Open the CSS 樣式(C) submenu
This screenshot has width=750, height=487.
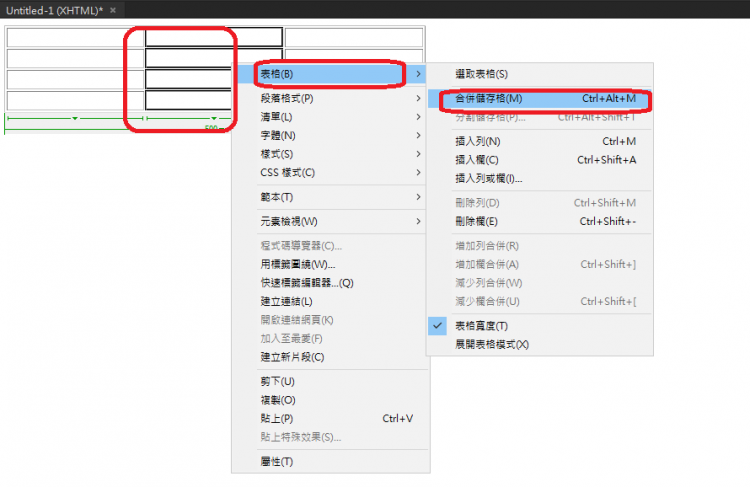tap(287, 172)
